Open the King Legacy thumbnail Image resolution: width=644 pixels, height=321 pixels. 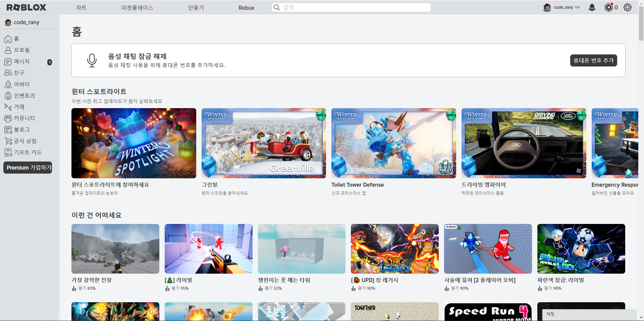point(395,249)
